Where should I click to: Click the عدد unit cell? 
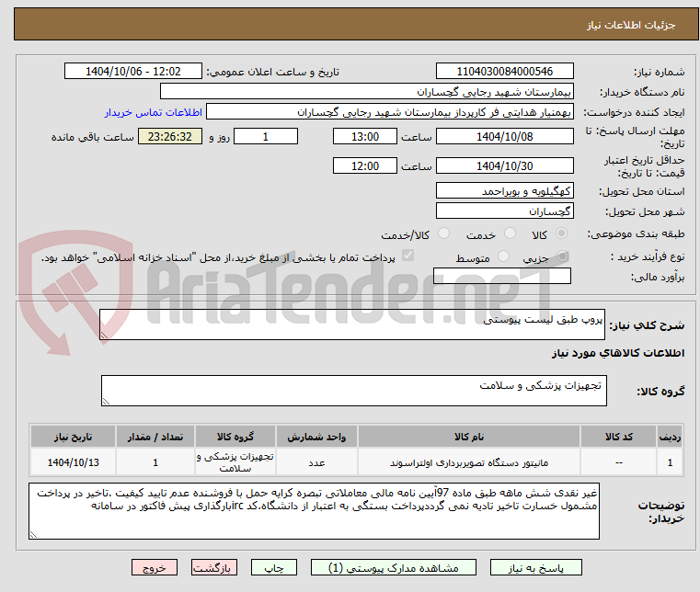pyautogui.click(x=316, y=462)
